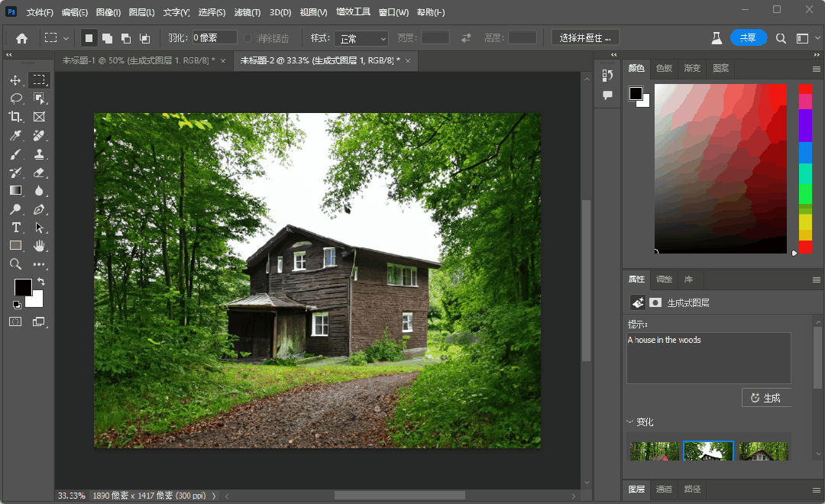Switch to the 未标题-1 document tab
825x504 pixels.
pyautogui.click(x=137, y=61)
